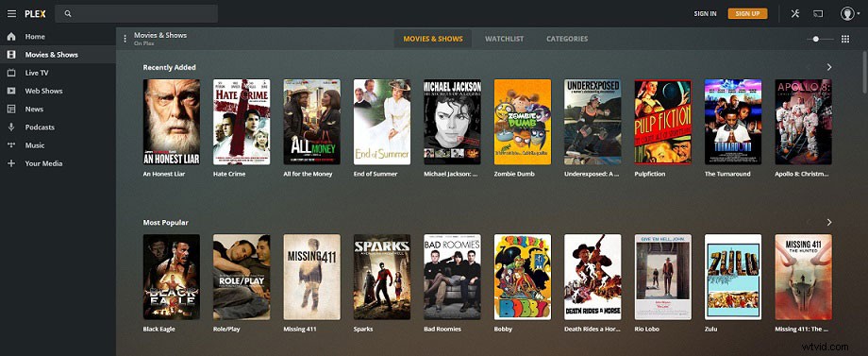
Task: Click the Most Popular section heading
Action: click(165, 223)
